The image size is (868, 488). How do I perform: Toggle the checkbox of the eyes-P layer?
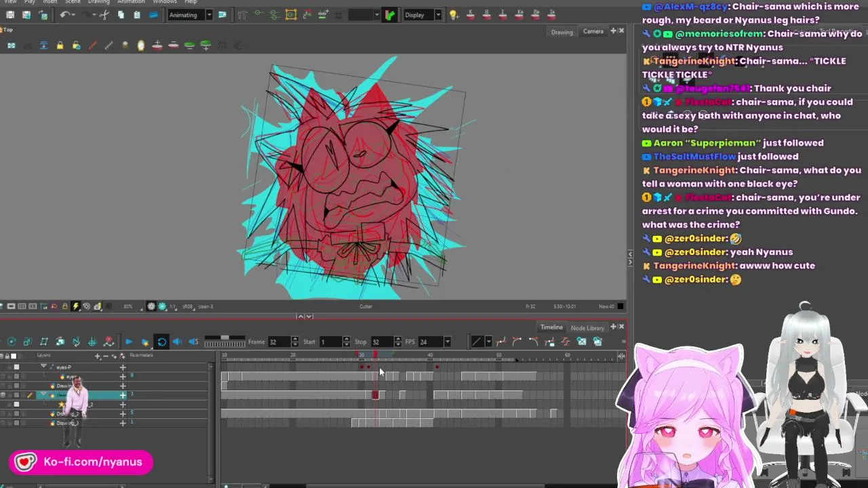(16, 367)
